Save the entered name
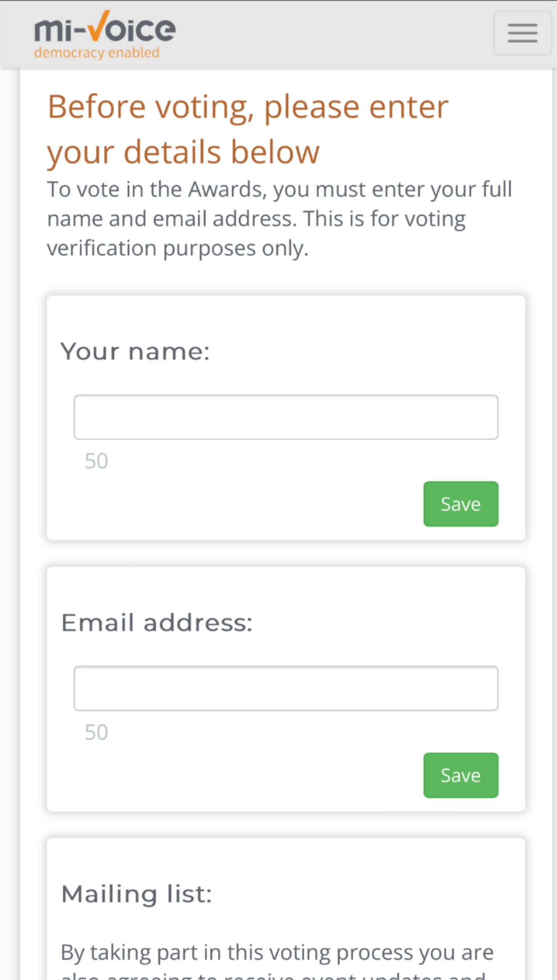The height and width of the screenshot is (980, 557). (x=461, y=504)
